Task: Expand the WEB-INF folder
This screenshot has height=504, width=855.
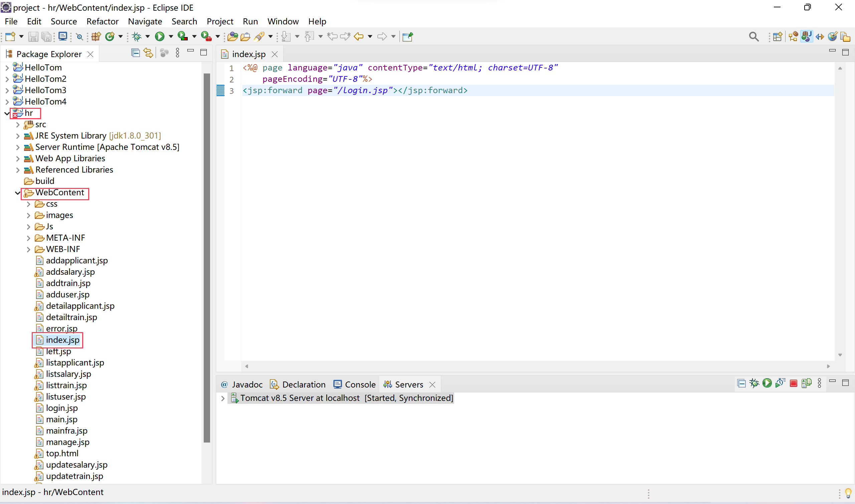Action: 28,249
